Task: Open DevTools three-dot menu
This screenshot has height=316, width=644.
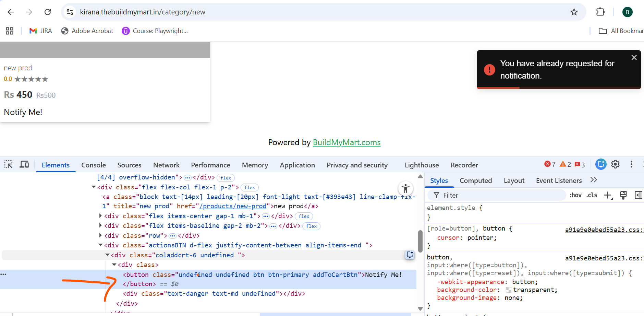Action: [x=631, y=164]
